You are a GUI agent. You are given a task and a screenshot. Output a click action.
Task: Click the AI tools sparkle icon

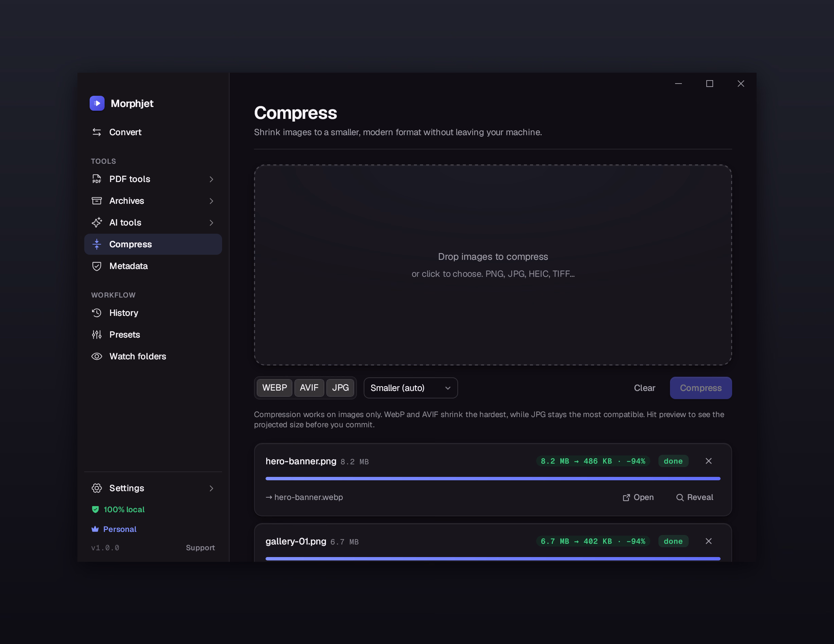[97, 222]
